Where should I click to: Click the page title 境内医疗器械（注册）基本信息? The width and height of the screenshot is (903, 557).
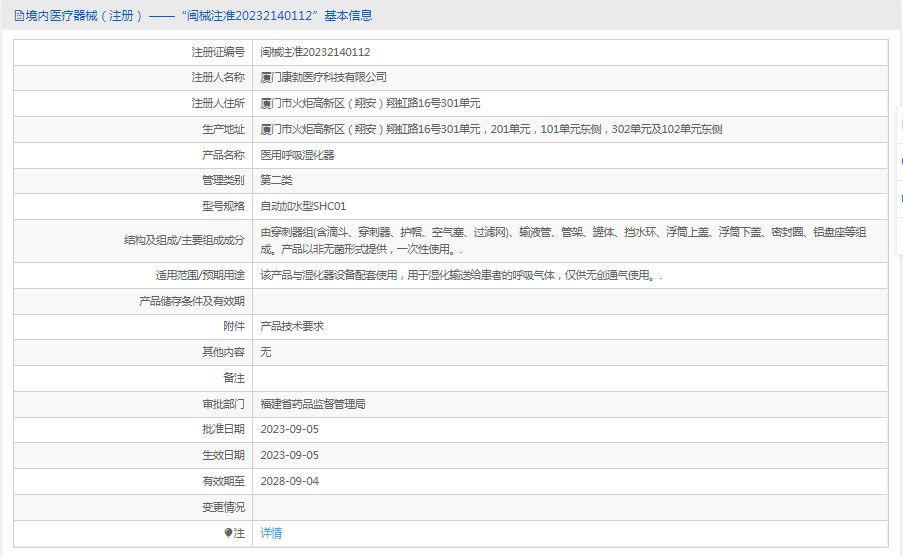198,16
